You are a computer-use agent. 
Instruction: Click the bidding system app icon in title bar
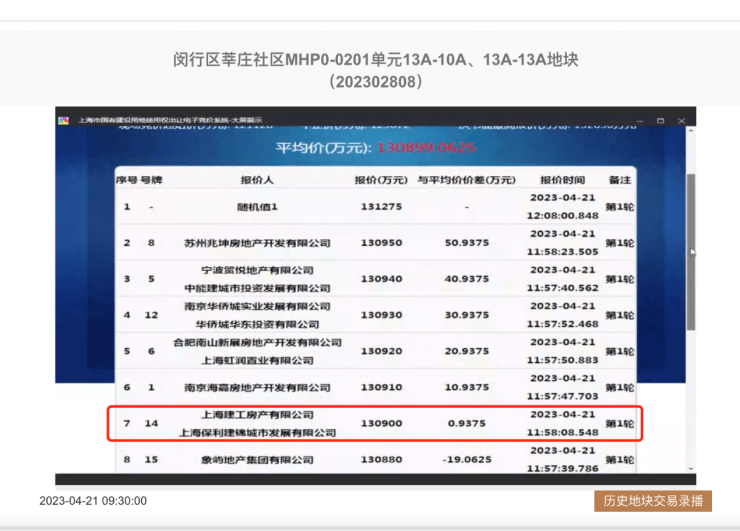pos(63,120)
